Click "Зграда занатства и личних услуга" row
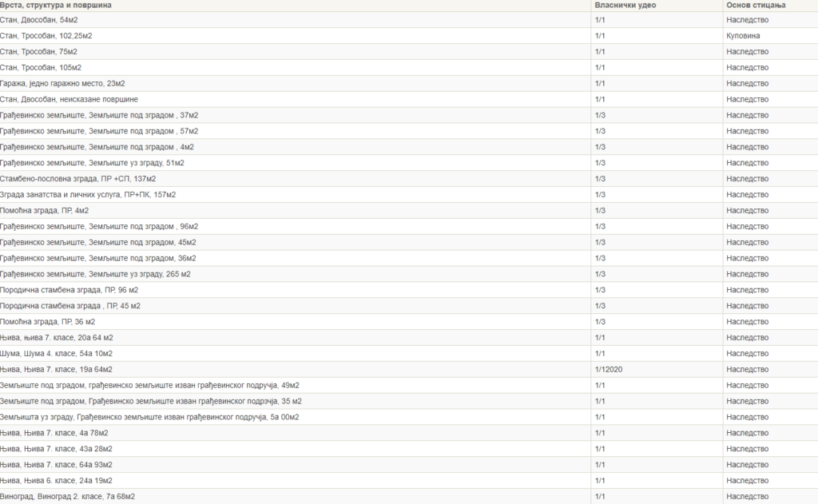This screenshot has height=504, width=818. (x=88, y=195)
